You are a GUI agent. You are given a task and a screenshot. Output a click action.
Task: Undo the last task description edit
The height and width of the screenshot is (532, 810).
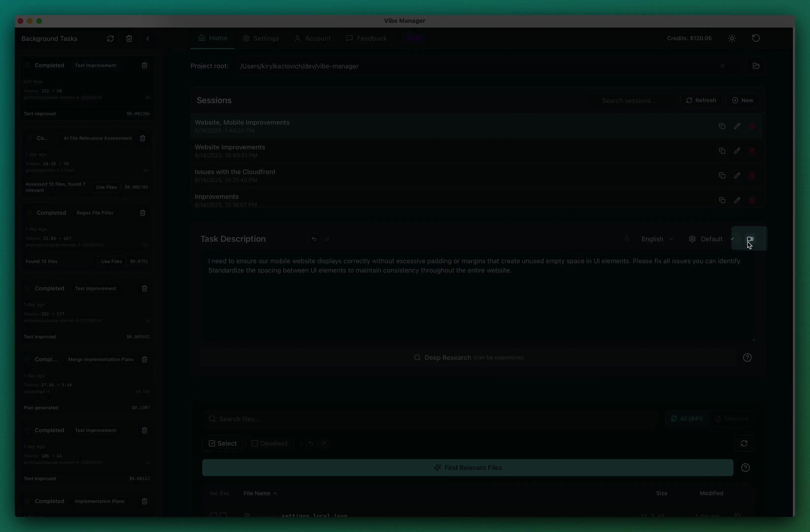pyautogui.click(x=314, y=239)
